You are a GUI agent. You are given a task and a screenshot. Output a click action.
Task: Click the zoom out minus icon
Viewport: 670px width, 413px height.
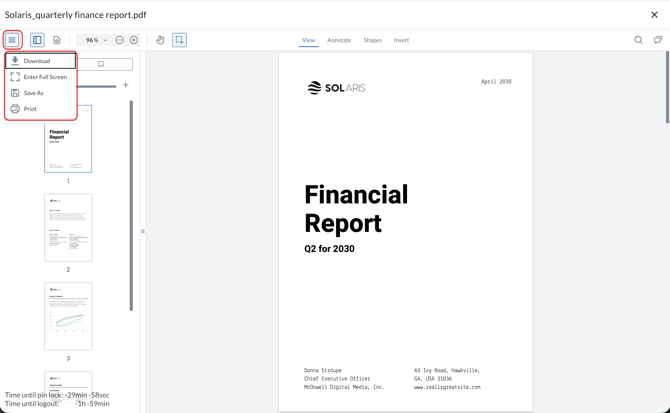[x=120, y=40]
